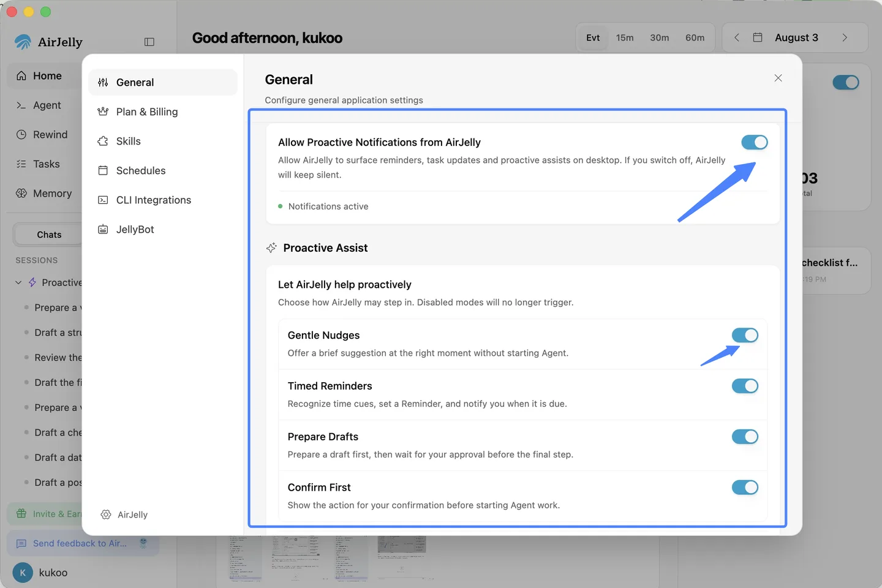Select the Evt view option
Image resolution: width=882 pixels, height=588 pixels.
[x=593, y=37]
